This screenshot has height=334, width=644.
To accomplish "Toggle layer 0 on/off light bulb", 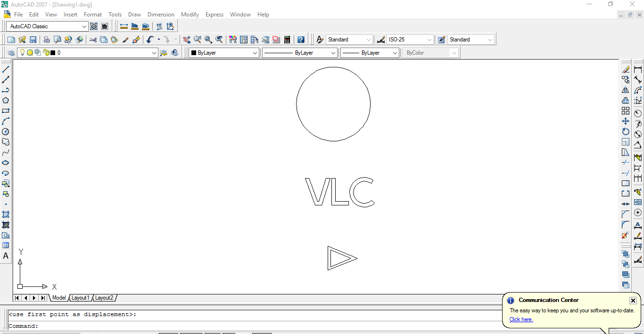I will coord(22,53).
